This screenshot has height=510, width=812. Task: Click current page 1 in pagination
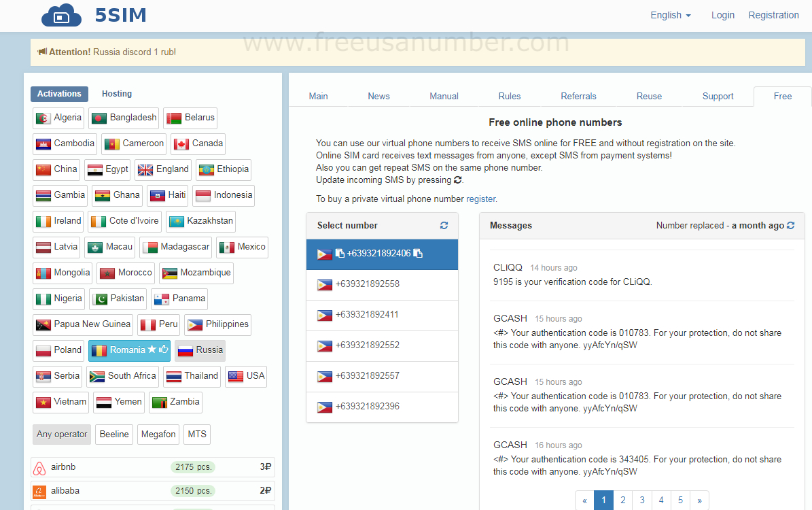pos(604,500)
